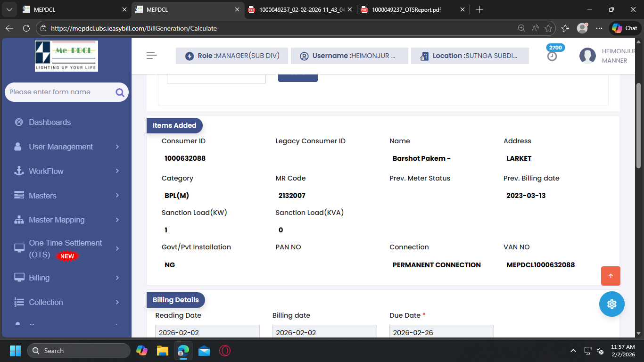The image size is (644, 362).
Task: Open the session timer clock icon
Action: coord(552,56)
